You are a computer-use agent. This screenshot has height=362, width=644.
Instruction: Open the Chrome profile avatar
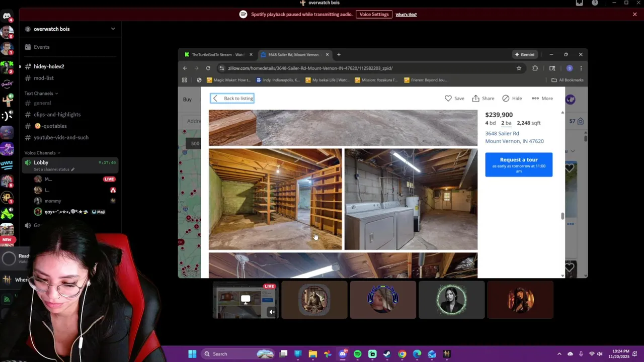point(570,68)
